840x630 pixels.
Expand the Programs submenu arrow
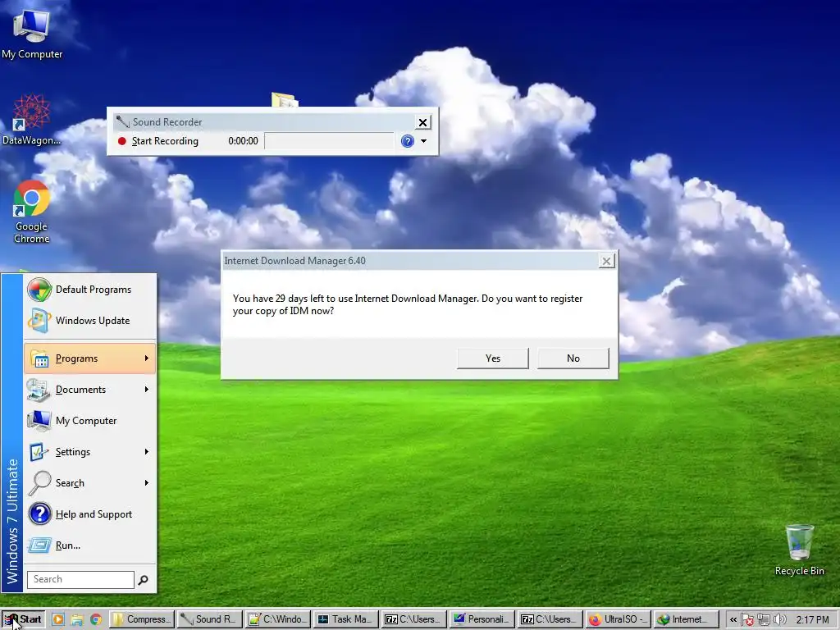tap(146, 358)
